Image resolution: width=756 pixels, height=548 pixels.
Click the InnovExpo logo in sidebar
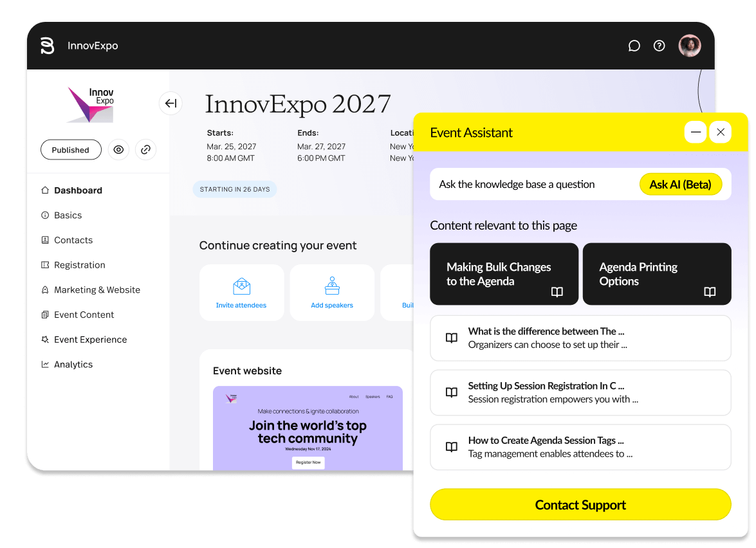point(91,105)
